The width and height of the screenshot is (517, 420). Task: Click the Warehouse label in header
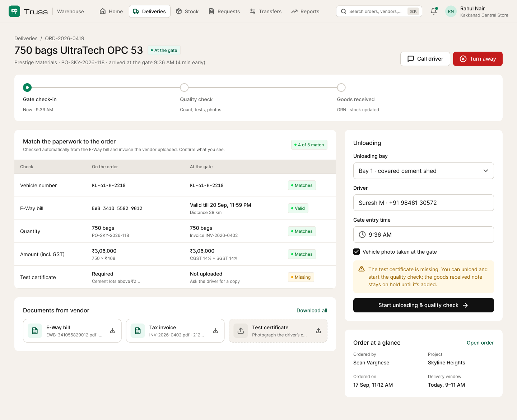click(x=70, y=11)
